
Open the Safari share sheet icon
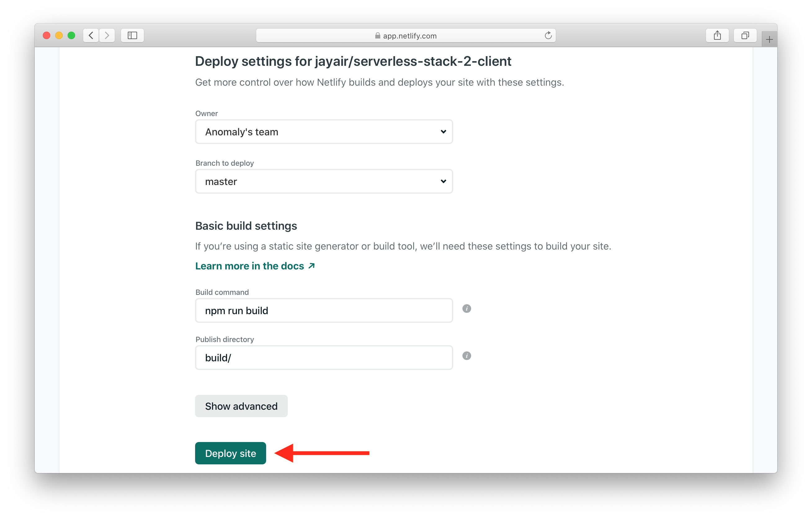(x=717, y=35)
